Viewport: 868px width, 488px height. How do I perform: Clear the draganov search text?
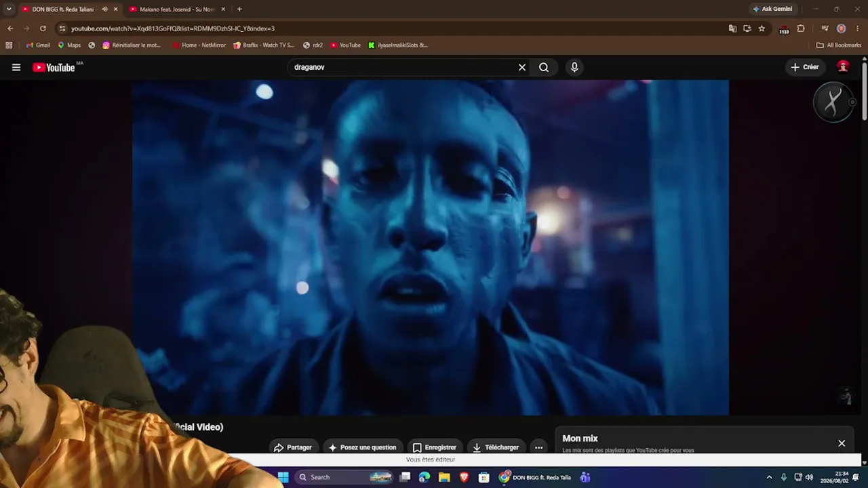(x=522, y=67)
